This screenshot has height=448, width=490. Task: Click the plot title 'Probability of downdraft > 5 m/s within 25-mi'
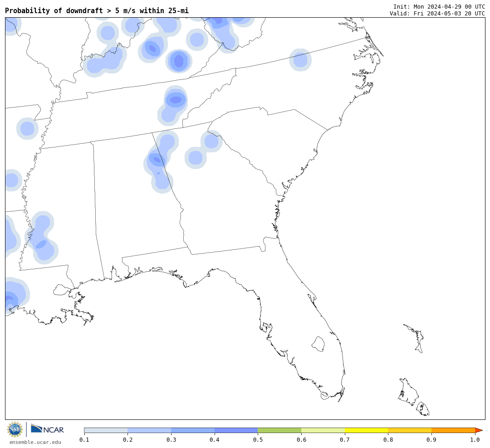click(97, 10)
